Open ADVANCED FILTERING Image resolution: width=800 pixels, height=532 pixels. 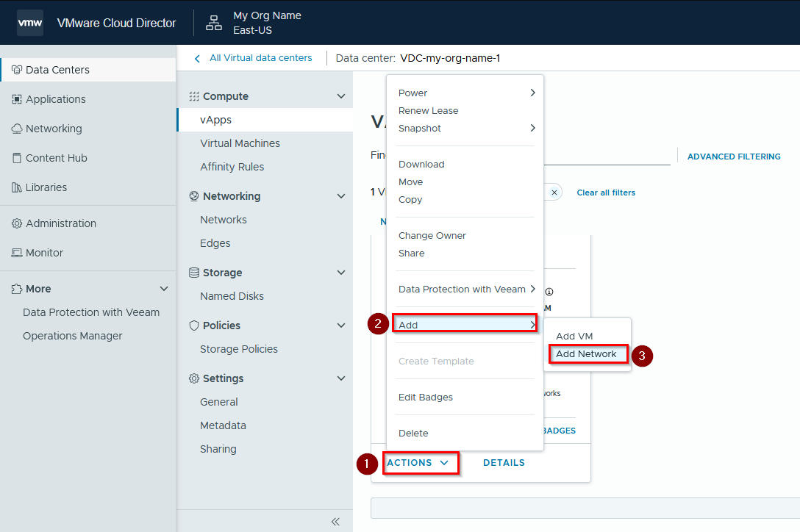[734, 157]
